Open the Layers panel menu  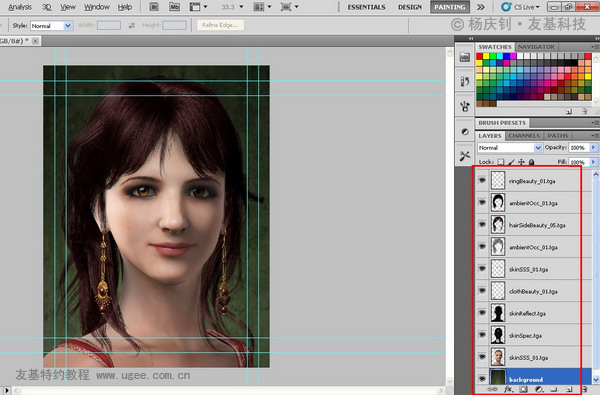pos(595,135)
